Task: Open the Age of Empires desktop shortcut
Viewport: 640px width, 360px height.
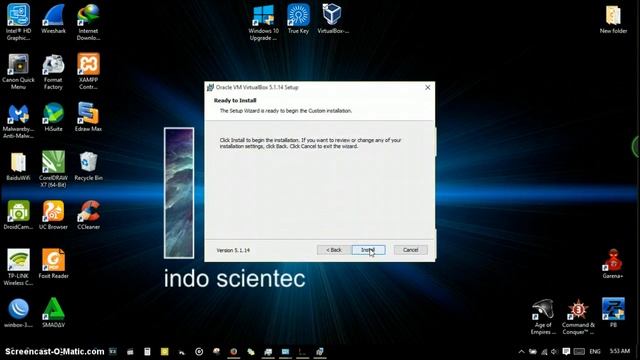Action: 543,317
